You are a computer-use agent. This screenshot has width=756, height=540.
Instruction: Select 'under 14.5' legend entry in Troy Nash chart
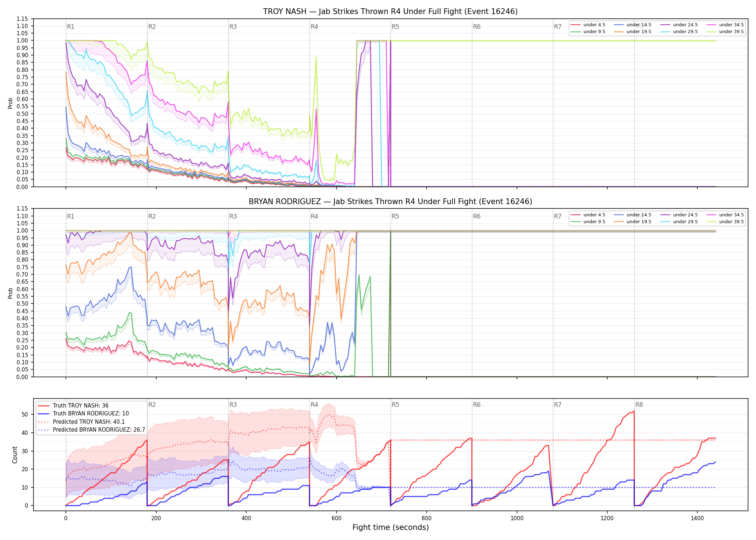633,25
